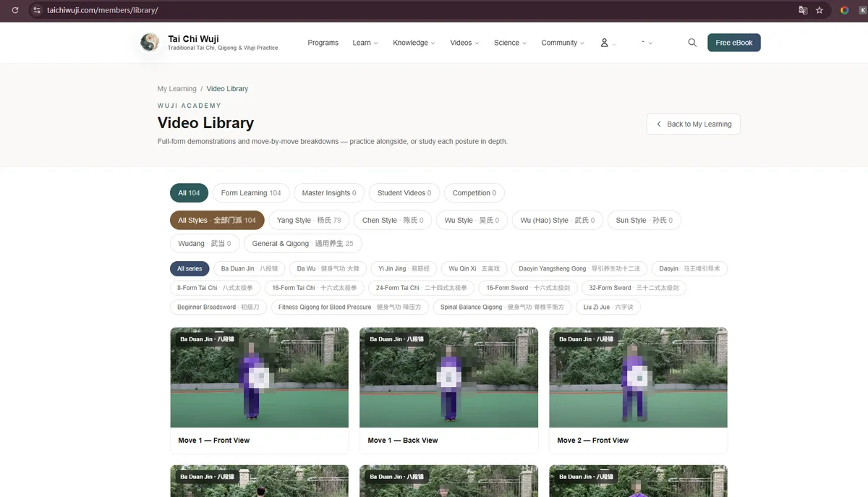Choose the 32-Form Sword series

tap(634, 288)
